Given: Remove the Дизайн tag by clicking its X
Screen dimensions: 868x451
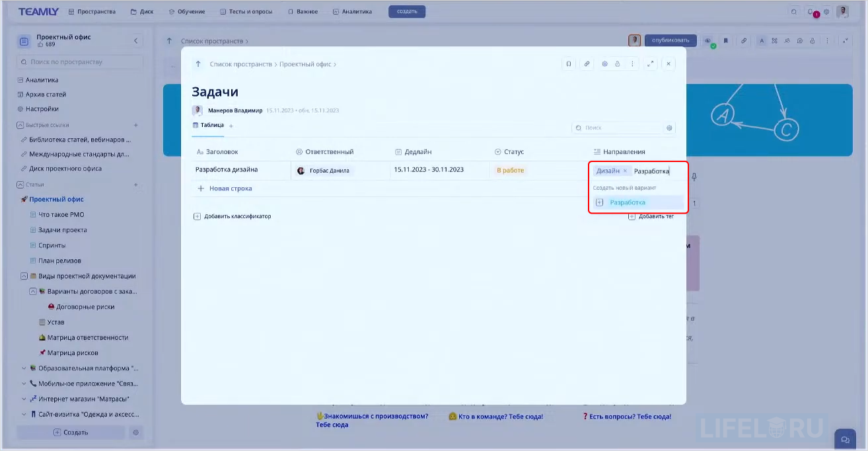Looking at the screenshot, I should coord(626,170).
